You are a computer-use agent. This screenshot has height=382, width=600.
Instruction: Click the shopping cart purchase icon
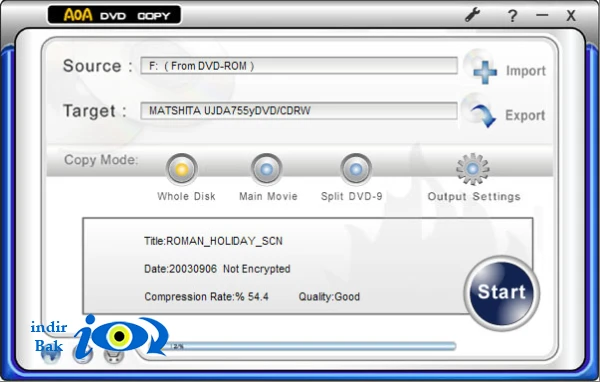point(114,355)
